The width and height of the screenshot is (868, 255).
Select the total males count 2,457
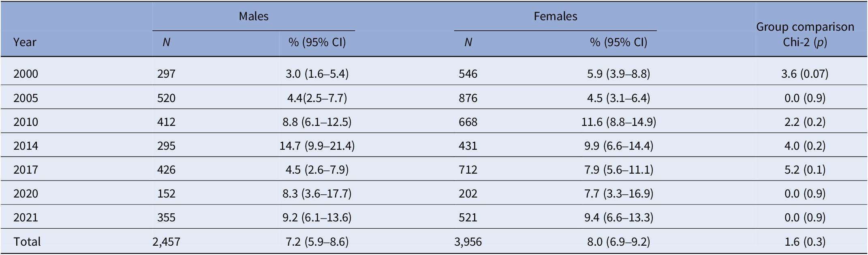[x=166, y=242]
